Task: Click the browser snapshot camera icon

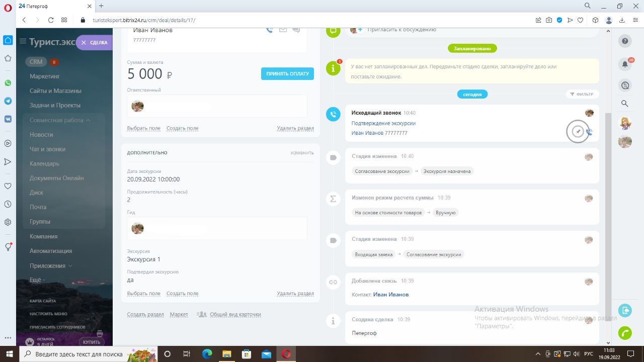Action: pyautogui.click(x=549, y=20)
